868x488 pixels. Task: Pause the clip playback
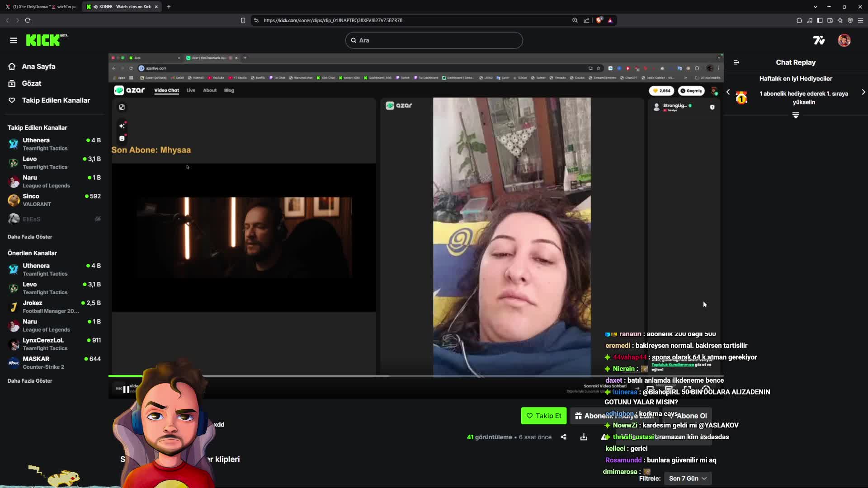tap(126, 389)
